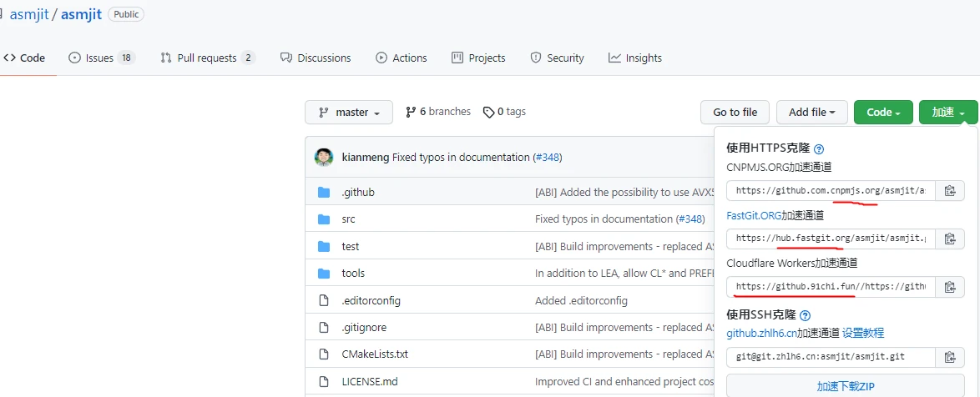Image resolution: width=980 pixels, height=397 pixels.
Task: Click the CNPMJS github.com.cnpmjs.org URL field
Action: (831, 191)
